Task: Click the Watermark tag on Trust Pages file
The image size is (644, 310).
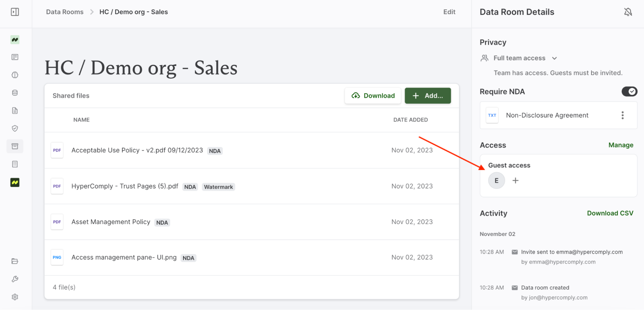Action: pyautogui.click(x=218, y=187)
